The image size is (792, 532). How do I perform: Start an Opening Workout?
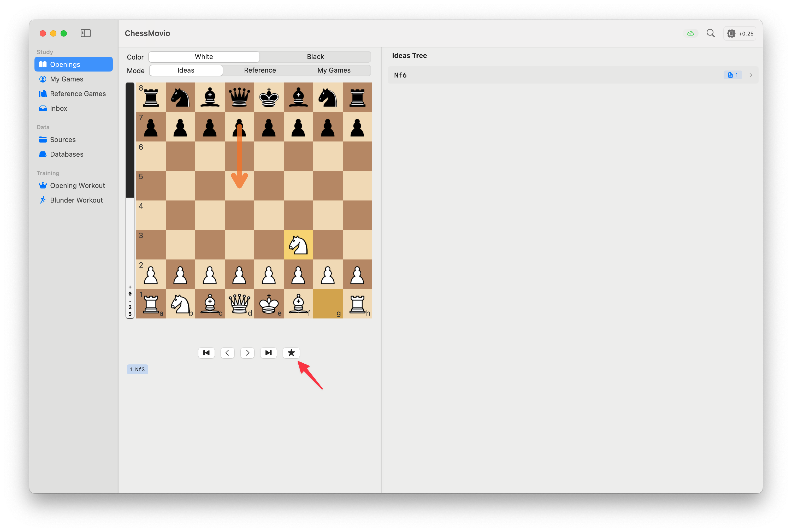click(x=77, y=185)
